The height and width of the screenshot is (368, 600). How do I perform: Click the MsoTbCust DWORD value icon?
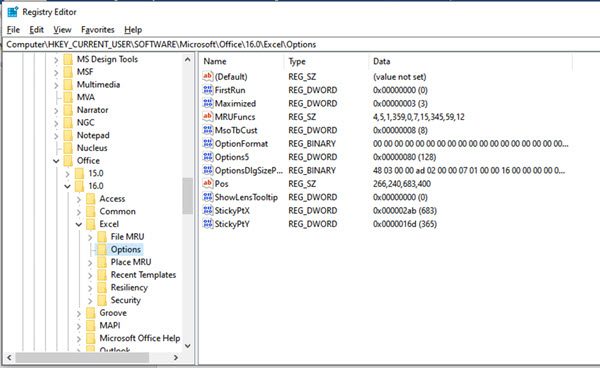click(208, 130)
